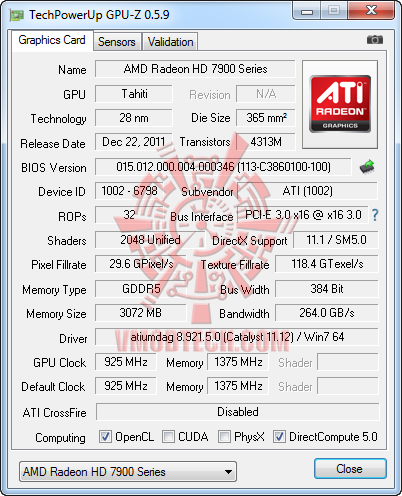Click the Driver version field
This screenshot has height=496, width=402.
coord(237,337)
